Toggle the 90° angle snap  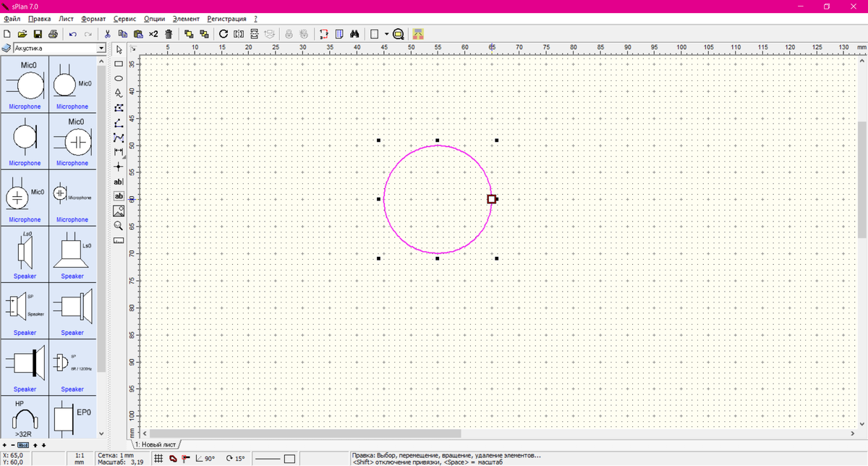tap(206, 459)
